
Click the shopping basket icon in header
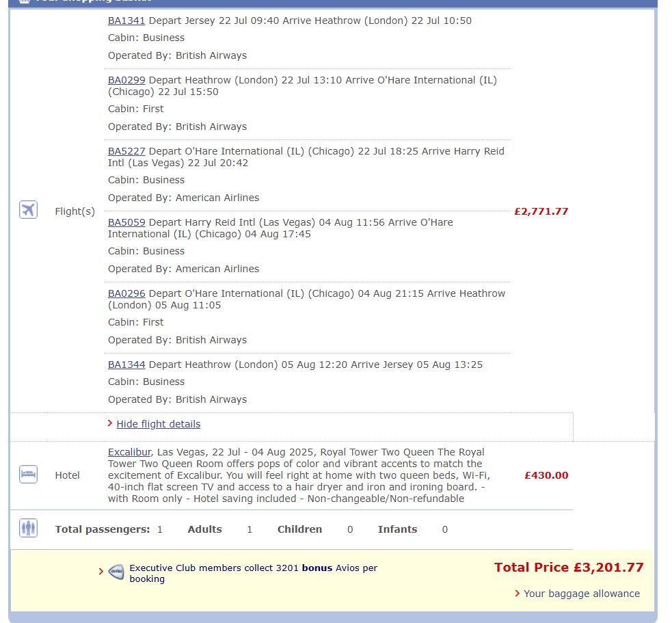(25, 1)
